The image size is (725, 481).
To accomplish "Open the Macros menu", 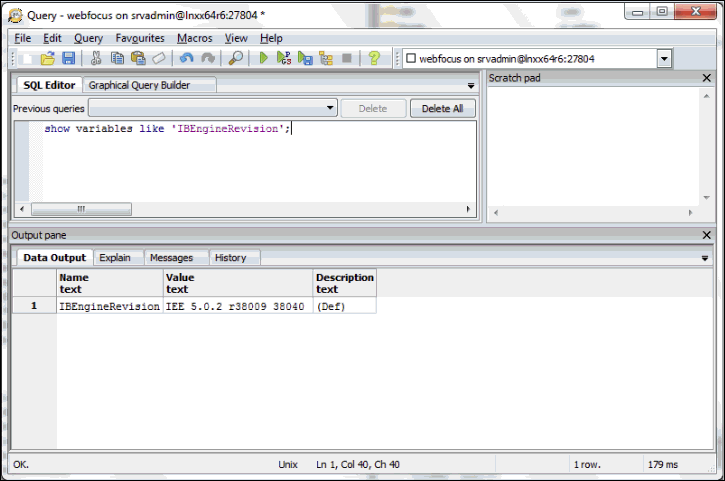I will point(195,38).
